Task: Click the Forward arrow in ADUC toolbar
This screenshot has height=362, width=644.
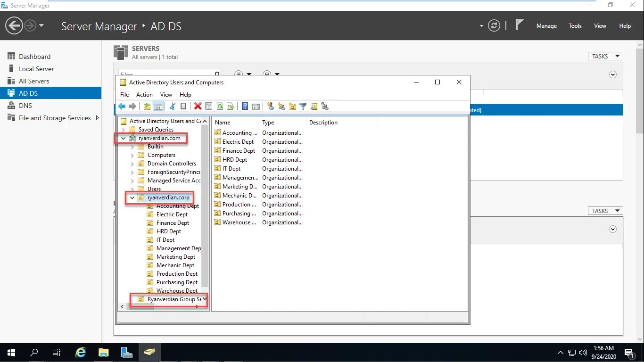Action: [132, 107]
